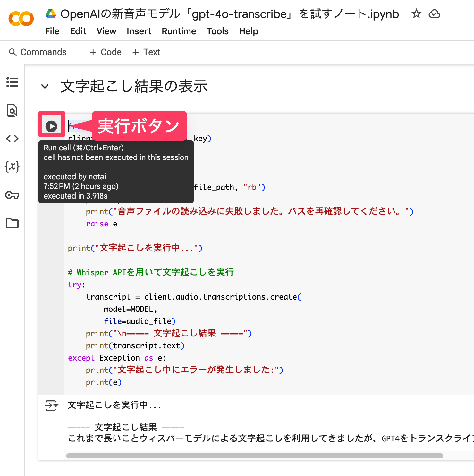474x476 pixels.
Task: Collapse the 文字起こし結果の表示 section
Action: (x=45, y=86)
